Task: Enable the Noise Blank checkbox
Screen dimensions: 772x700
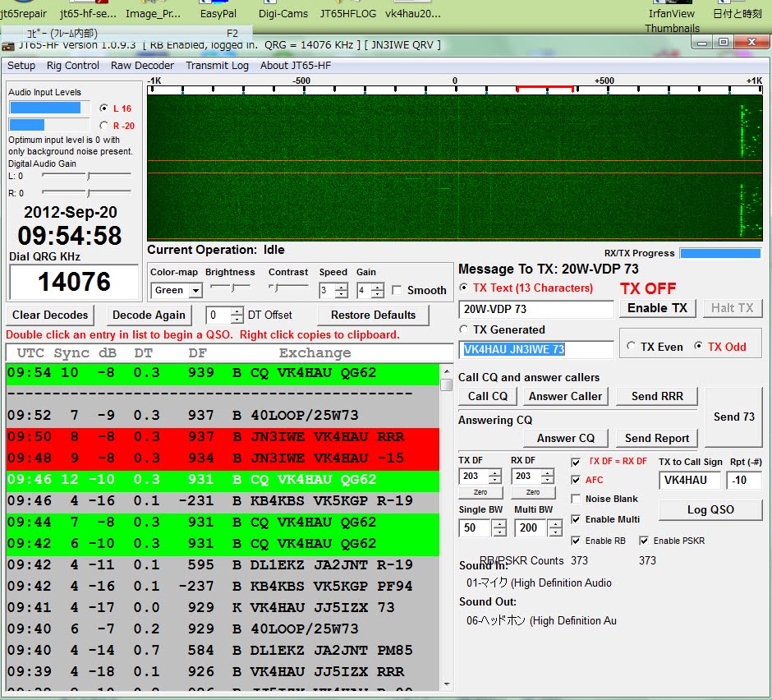Action: [575, 499]
